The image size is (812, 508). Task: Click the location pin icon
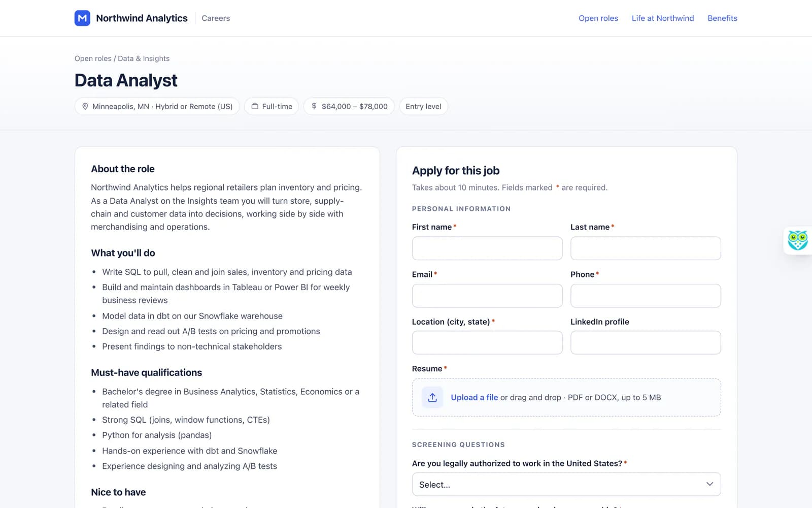point(85,106)
